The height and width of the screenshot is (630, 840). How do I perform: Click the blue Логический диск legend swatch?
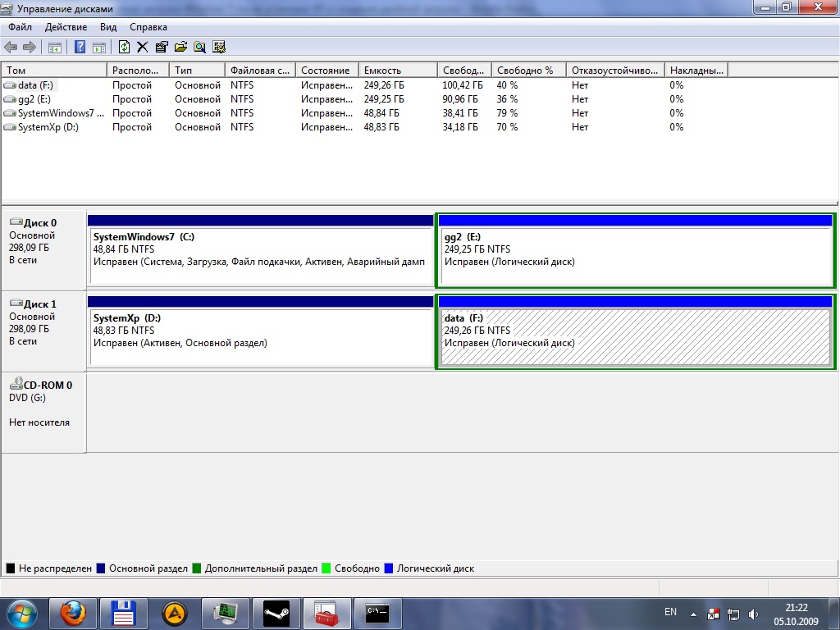coord(389,568)
